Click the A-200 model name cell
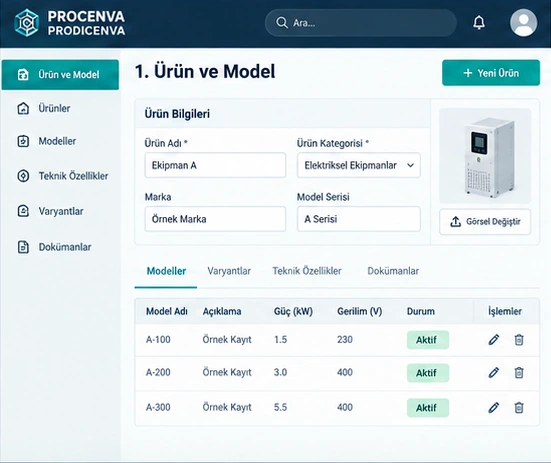 pos(158,372)
